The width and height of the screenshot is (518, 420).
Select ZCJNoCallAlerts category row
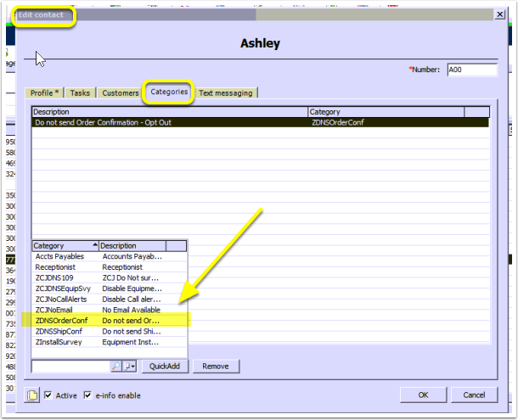110,300
